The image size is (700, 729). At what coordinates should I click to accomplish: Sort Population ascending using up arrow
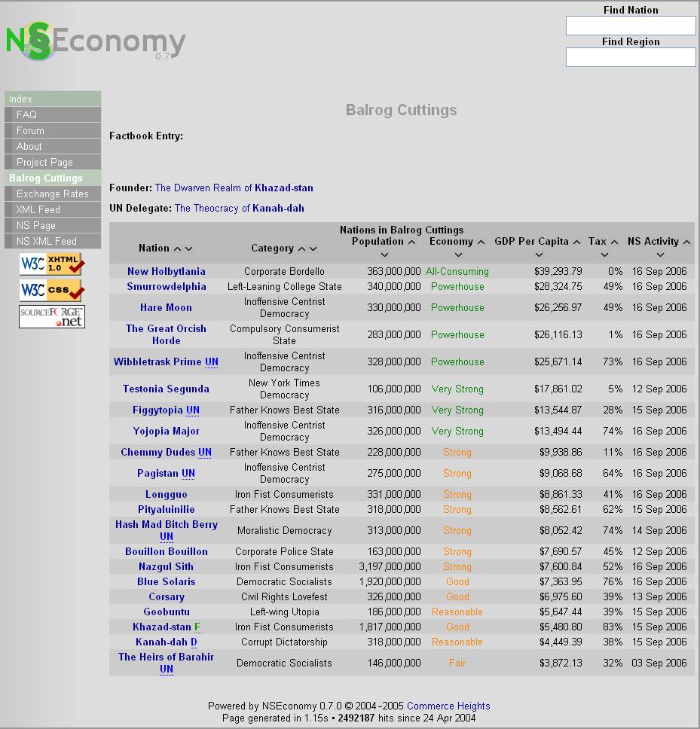pyautogui.click(x=411, y=242)
